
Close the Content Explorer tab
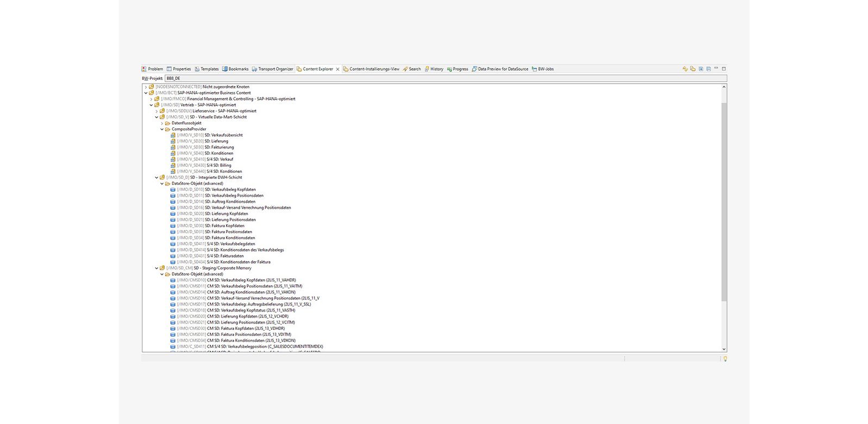pyautogui.click(x=338, y=69)
